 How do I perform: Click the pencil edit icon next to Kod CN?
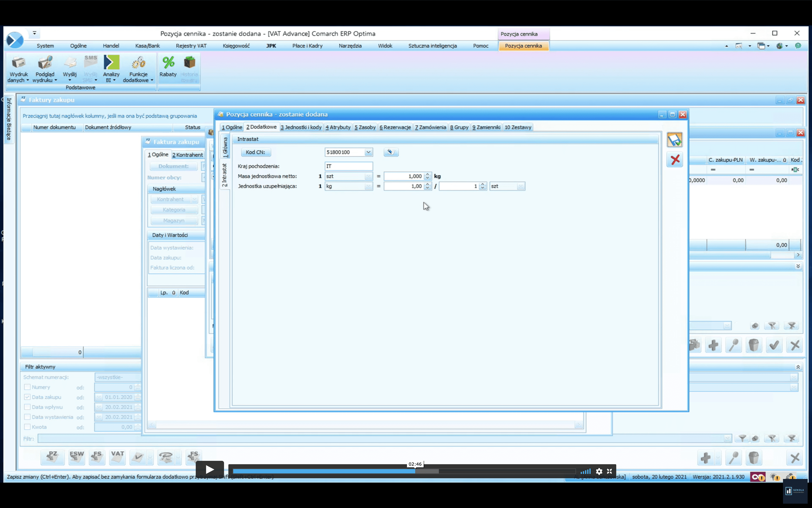391,152
